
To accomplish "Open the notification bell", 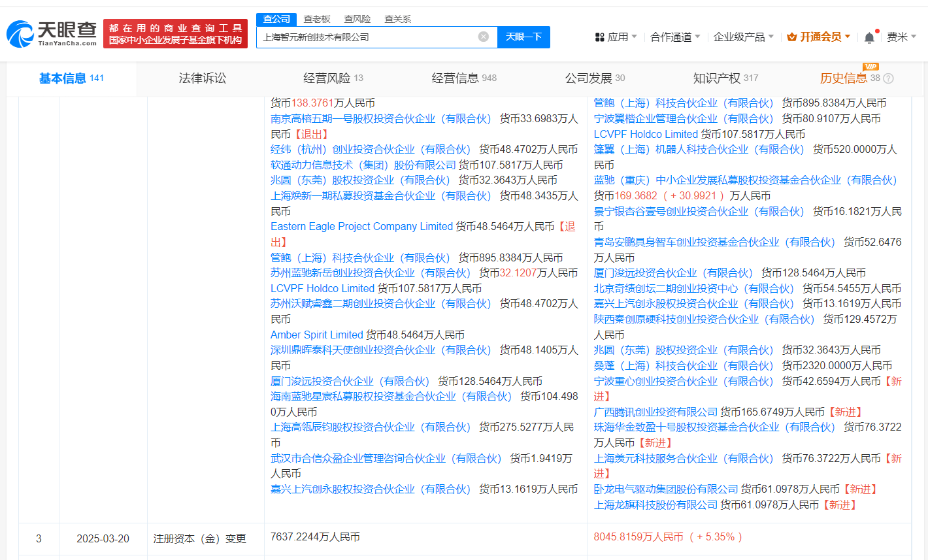I will (x=869, y=37).
